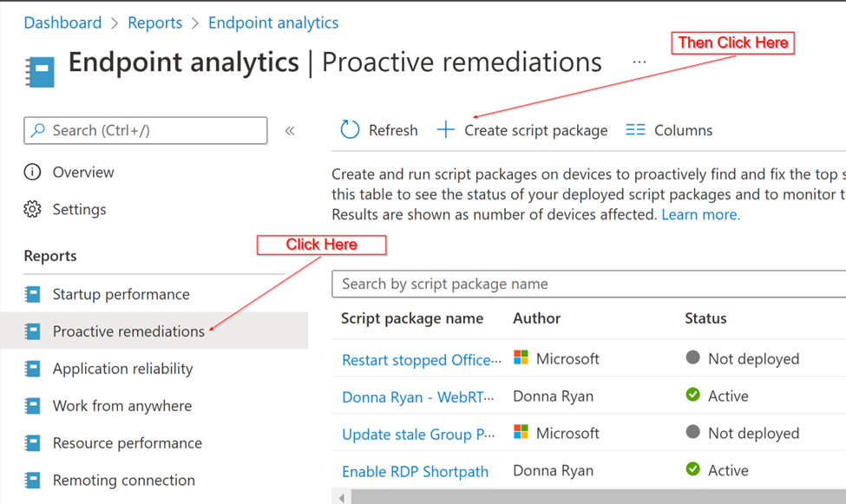Click Microsoft author text in Restart stopped row

pos(567,359)
